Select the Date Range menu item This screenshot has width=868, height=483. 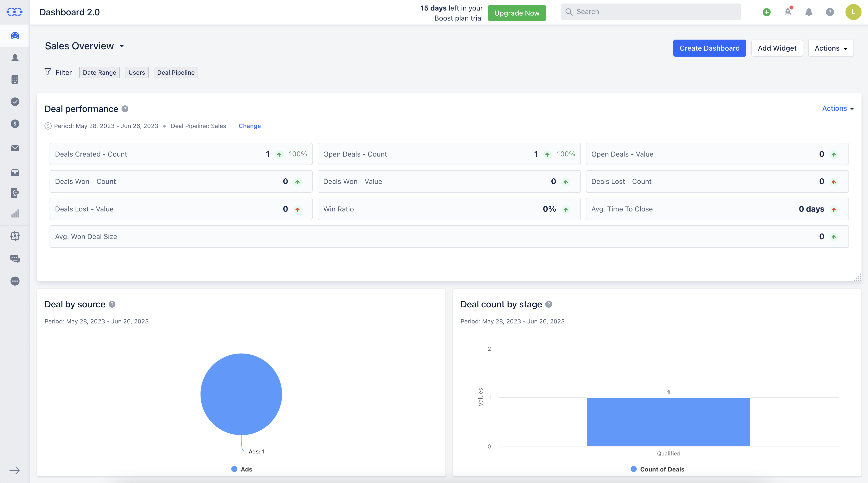tap(99, 72)
